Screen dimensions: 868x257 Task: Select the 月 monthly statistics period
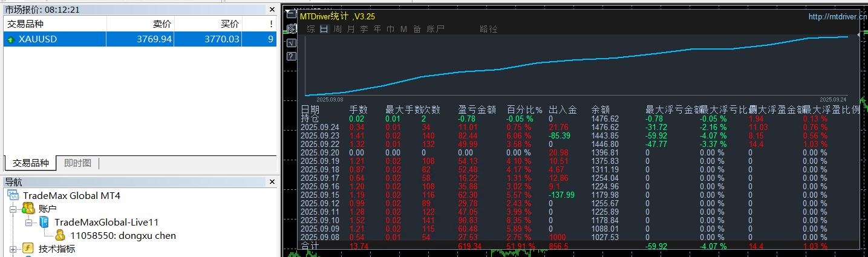click(351, 29)
